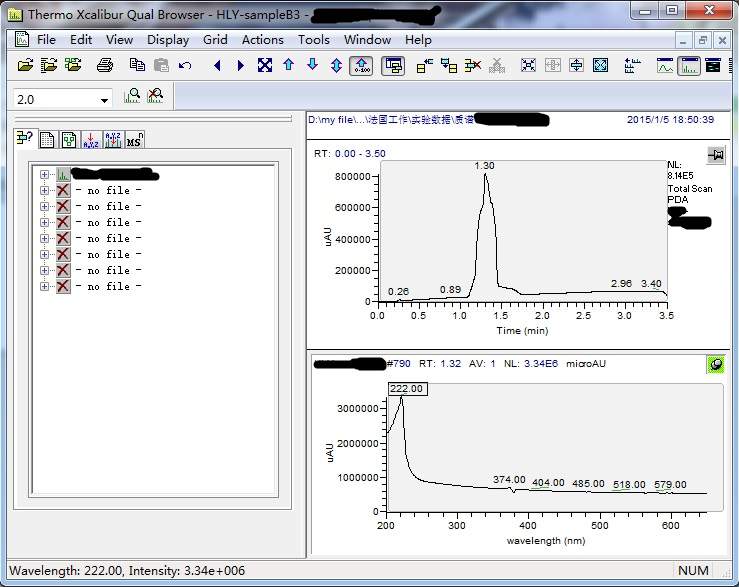Click the Print icon in toolbar

104,65
